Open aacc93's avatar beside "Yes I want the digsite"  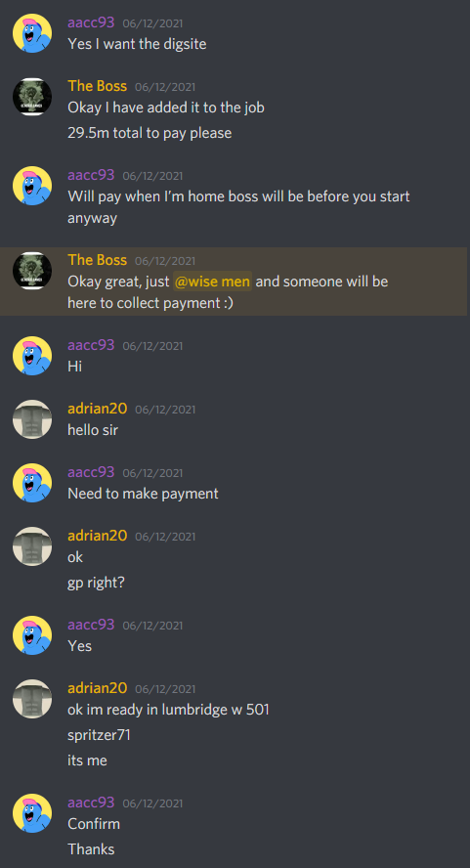tap(32, 33)
